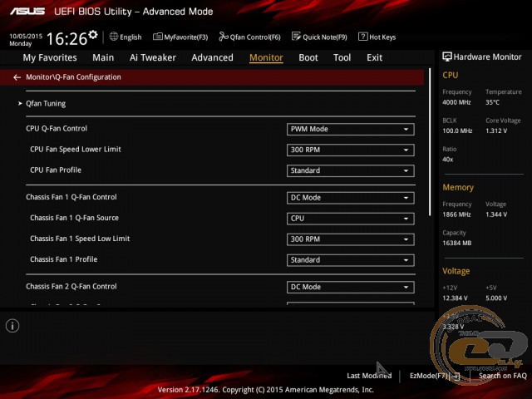The image size is (532, 399).
Task: Click the memory frequency 1866 MHz value
Action: 456,214
